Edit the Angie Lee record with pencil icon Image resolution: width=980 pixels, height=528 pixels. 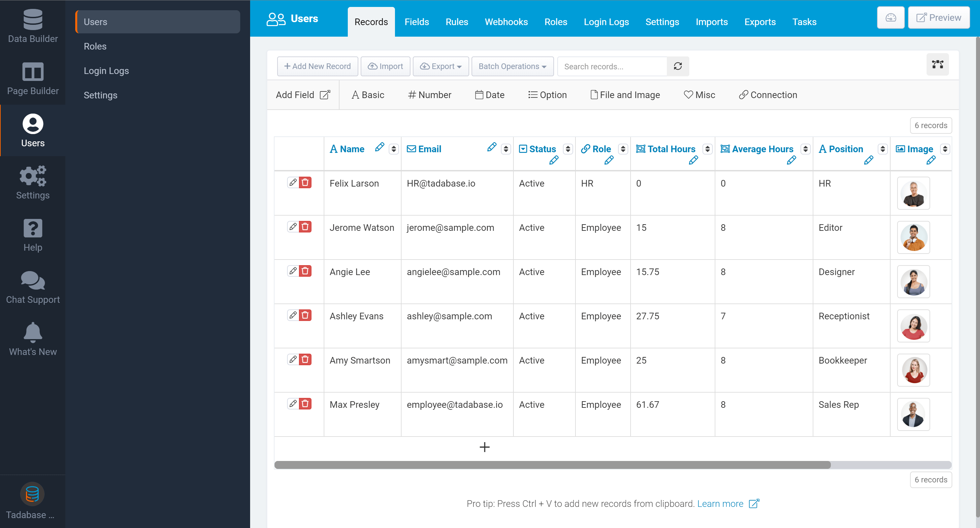point(293,271)
